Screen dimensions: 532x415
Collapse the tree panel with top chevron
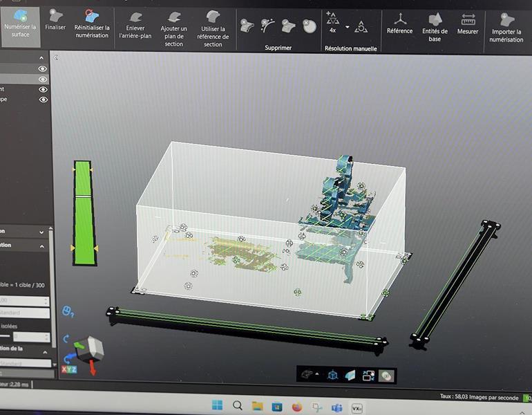pos(41,58)
